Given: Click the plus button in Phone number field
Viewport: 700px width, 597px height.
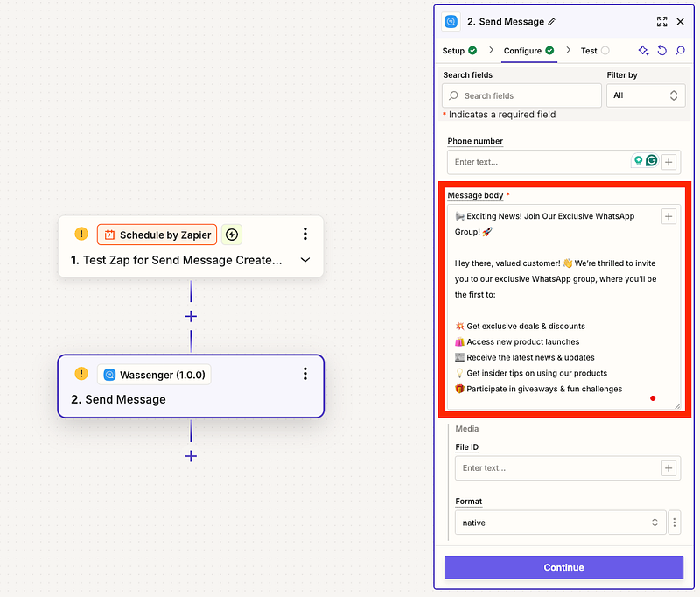Looking at the screenshot, I should tap(668, 162).
